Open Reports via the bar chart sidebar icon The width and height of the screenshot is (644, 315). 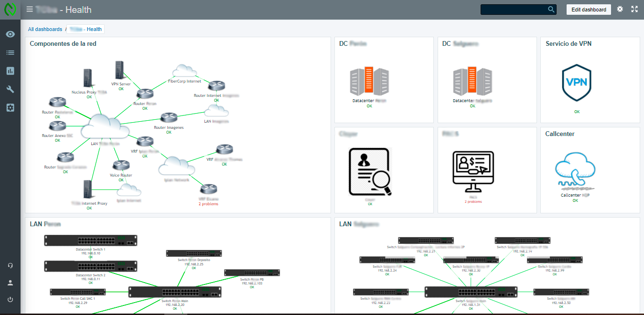click(10, 71)
